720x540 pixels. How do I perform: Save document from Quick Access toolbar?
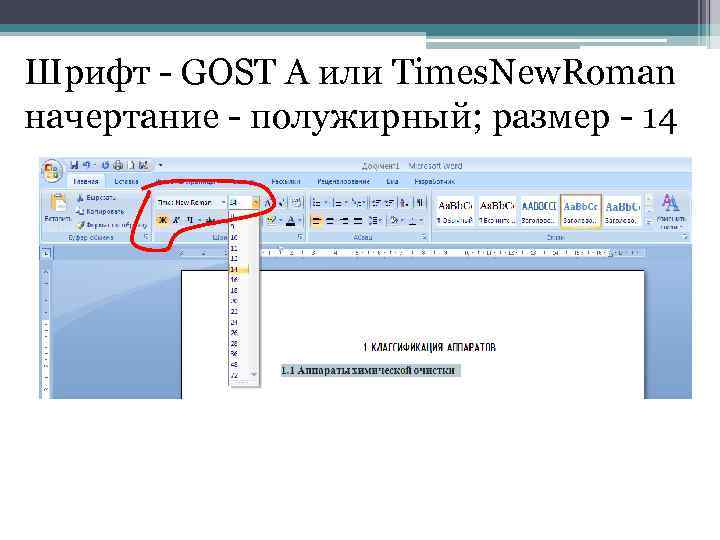click(x=74, y=165)
